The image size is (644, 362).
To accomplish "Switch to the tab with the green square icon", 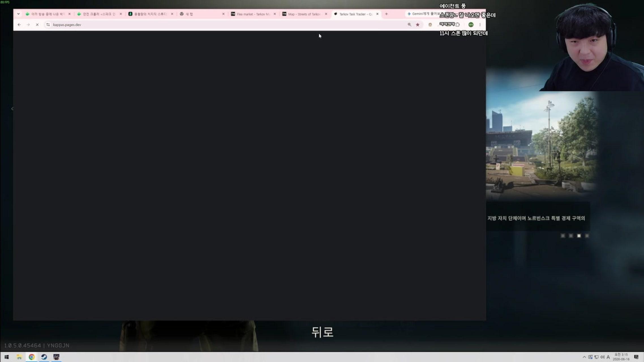I will pos(150,14).
